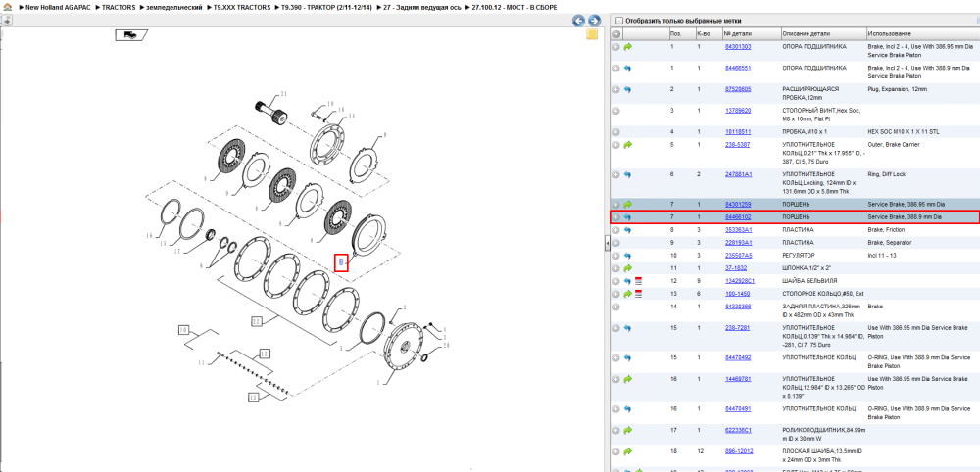Click blue arrow for part 238-7281
The width and height of the screenshot is (980, 472).
[x=628, y=328]
